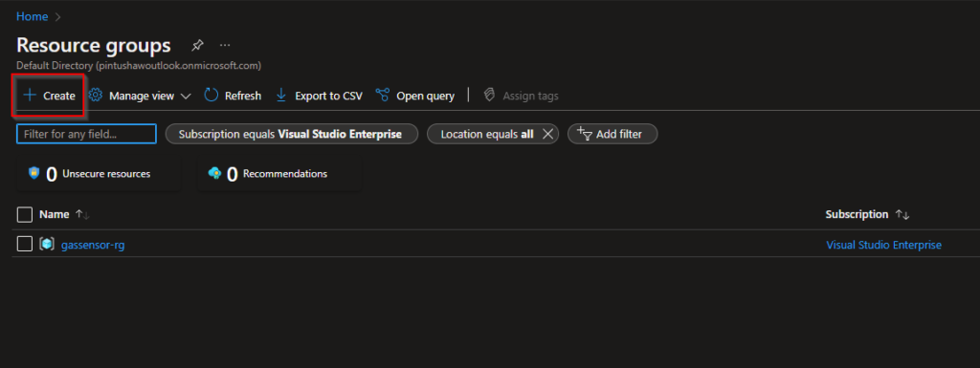The height and width of the screenshot is (368, 980).
Task: Click the Default Directory tenant text
Action: pos(139,65)
